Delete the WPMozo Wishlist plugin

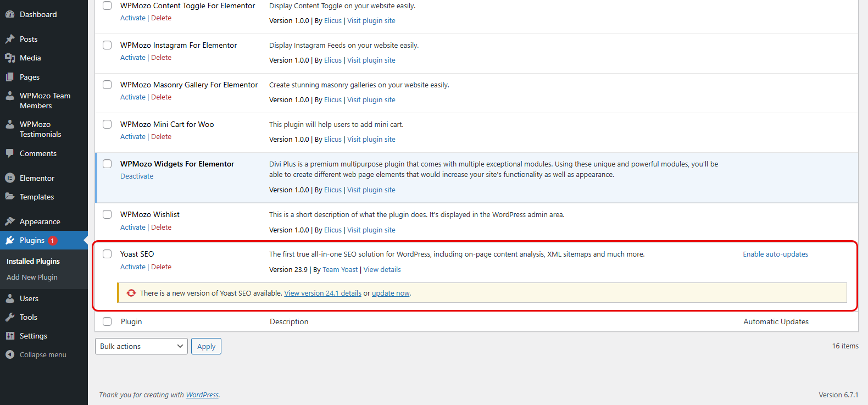(x=161, y=227)
